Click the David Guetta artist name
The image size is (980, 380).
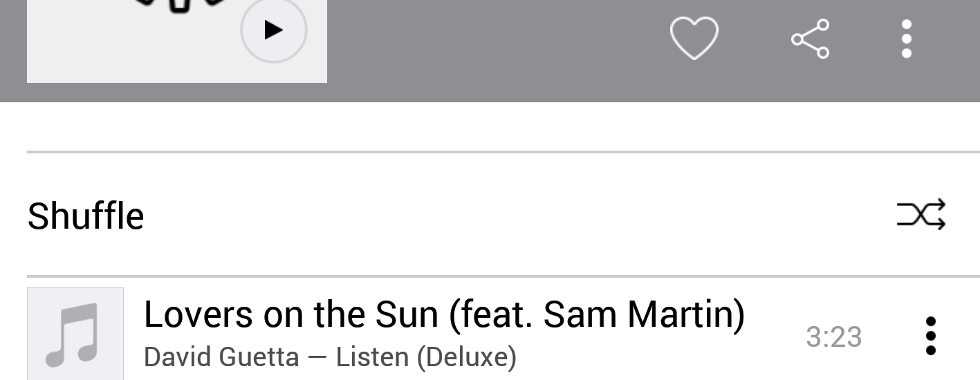(x=221, y=357)
